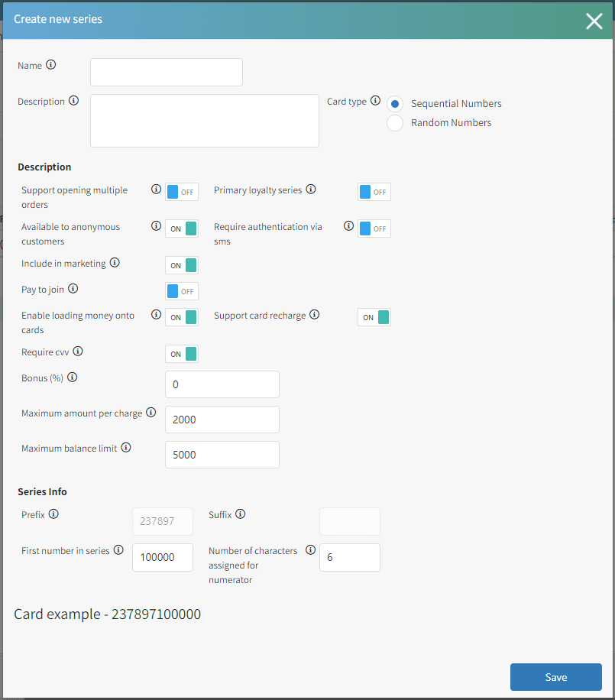Click info icon for Maximum balance limit
This screenshot has height=700, width=615.
[x=126, y=448]
